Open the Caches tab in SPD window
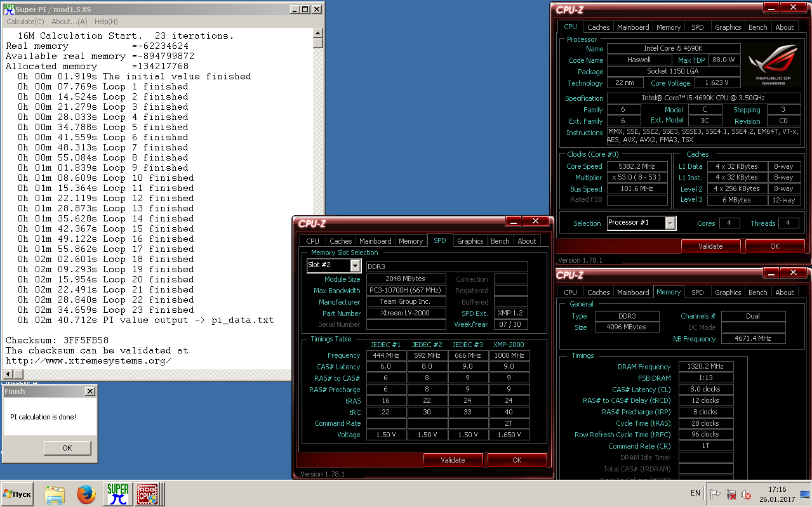This screenshot has height=507, width=812. coord(340,241)
